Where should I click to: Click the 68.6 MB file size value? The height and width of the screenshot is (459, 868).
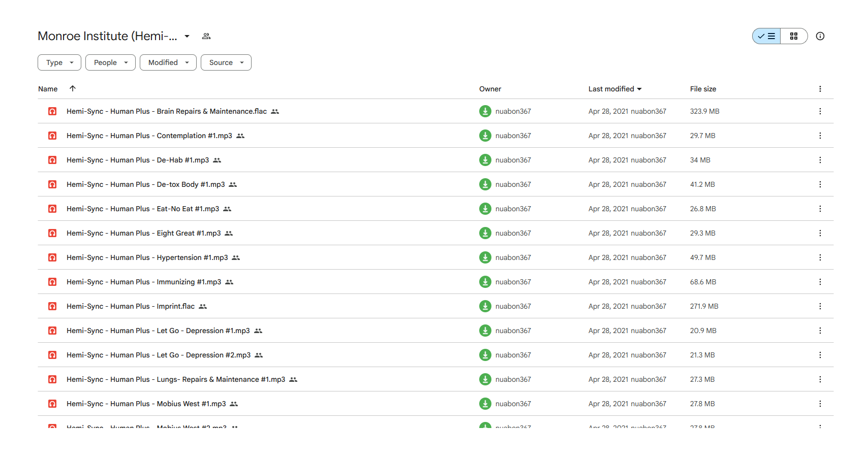pos(703,282)
